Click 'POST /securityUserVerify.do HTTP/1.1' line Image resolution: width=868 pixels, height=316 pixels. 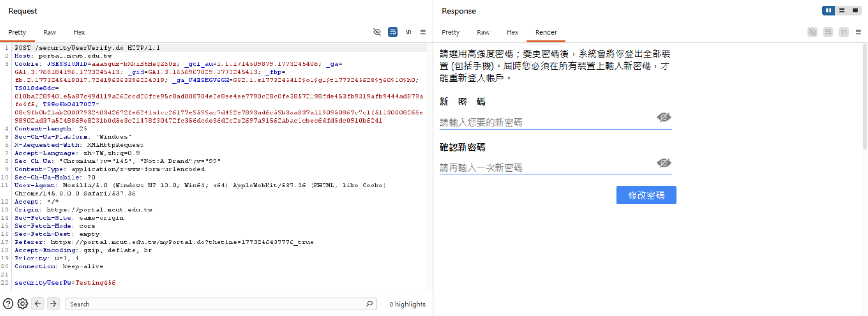pos(87,48)
